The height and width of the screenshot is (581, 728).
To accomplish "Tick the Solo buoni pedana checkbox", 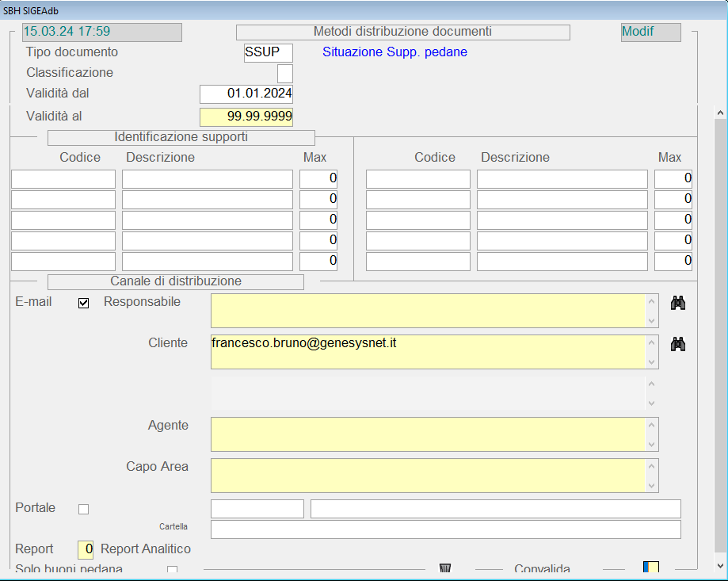I will pos(172,570).
